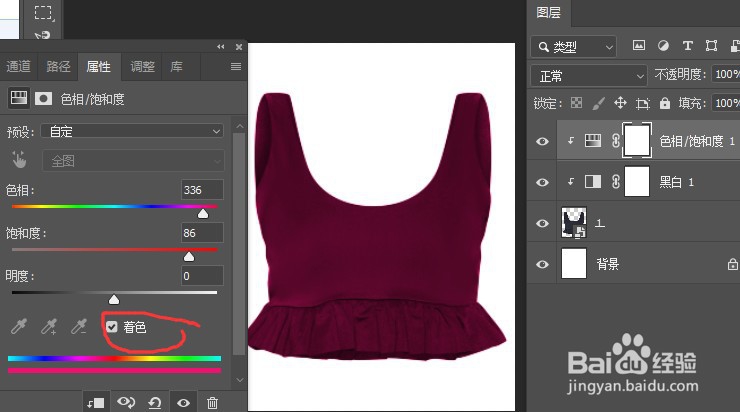
Task: Click the 不透明度 opacity field
Action: 725,74
